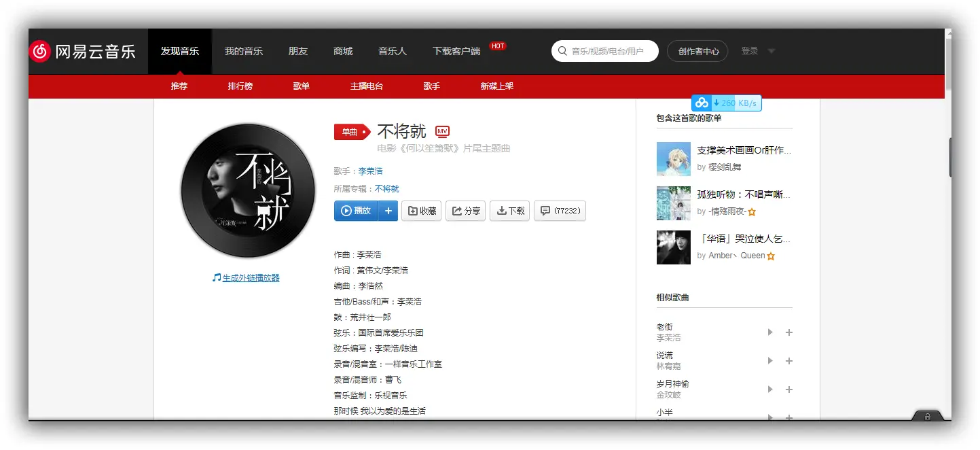Viewport: 980px width, 450px height.
Task: Open singer link 李荣浩 next to 歌手
Action: (x=371, y=171)
